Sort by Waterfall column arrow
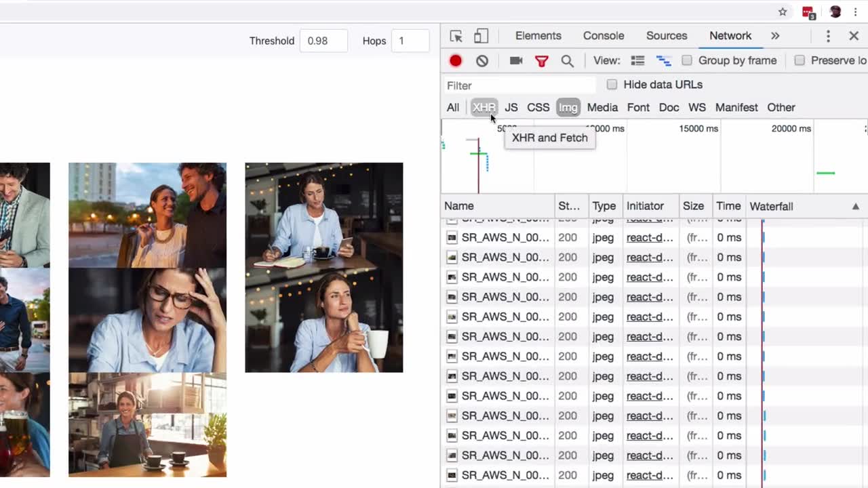Image resolution: width=868 pixels, height=488 pixels. click(x=855, y=206)
